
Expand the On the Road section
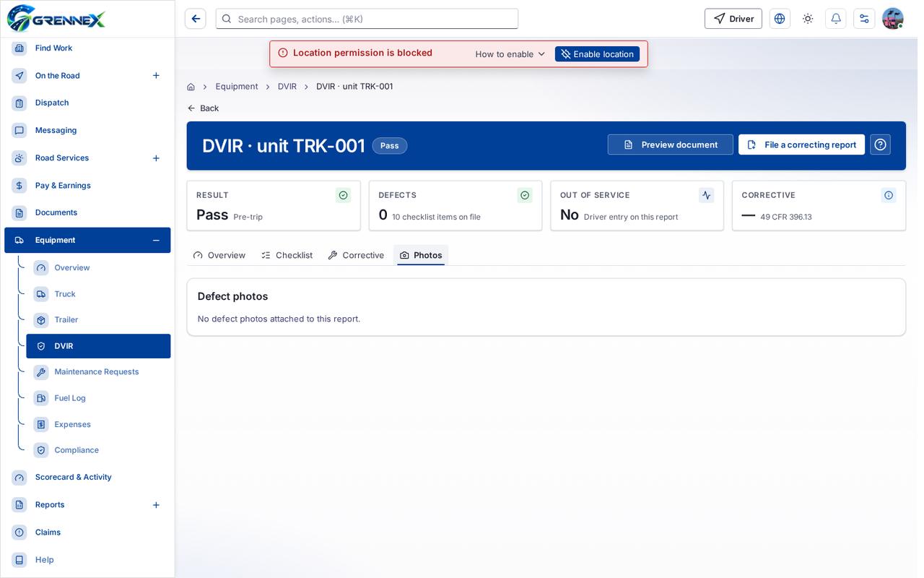point(156,76)
